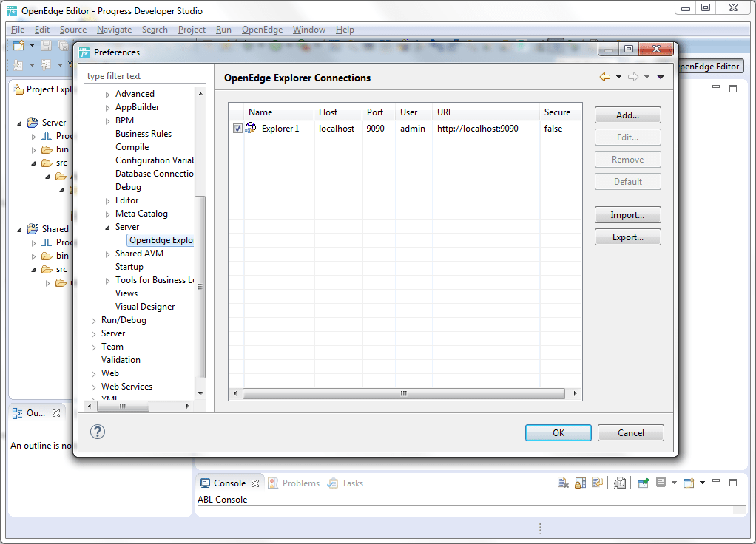Select the Startup preference item

(x=129, y=267)
